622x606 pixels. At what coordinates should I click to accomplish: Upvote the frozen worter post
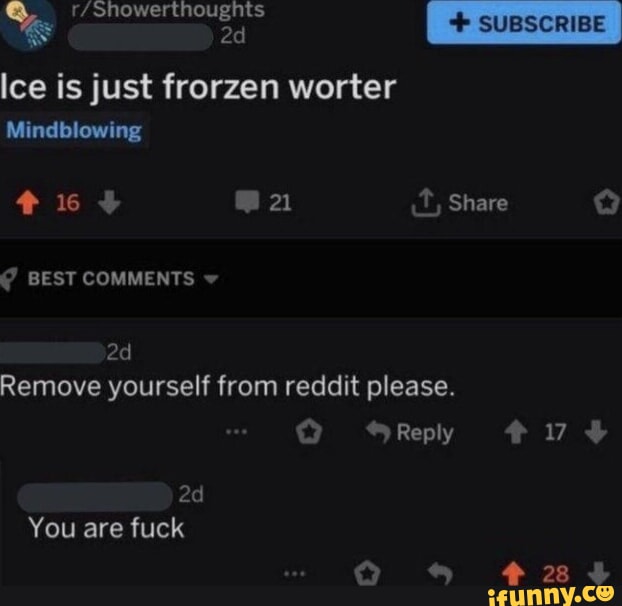[x=27, y=203]
